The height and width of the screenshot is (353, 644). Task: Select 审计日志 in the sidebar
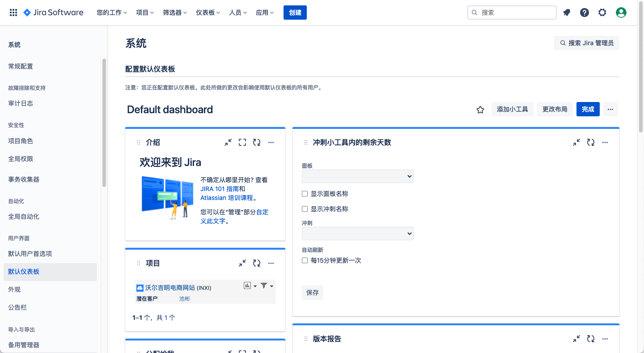[x=50, y=103]
